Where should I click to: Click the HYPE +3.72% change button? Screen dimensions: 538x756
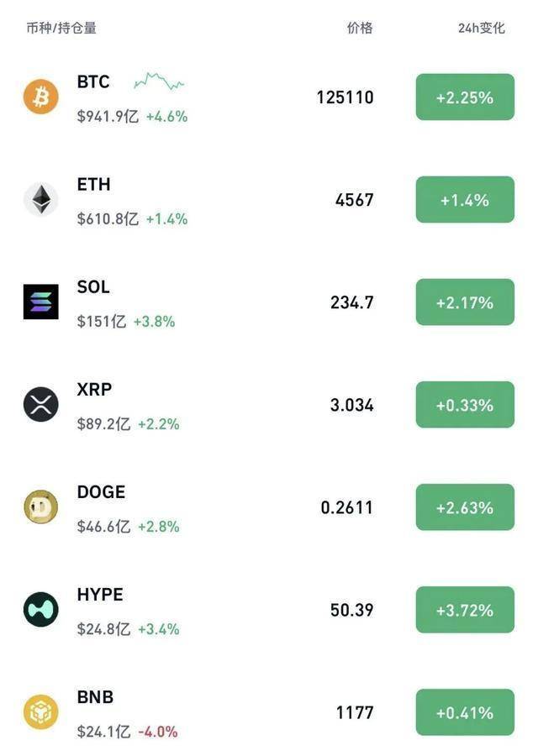[x=465, y=610]
